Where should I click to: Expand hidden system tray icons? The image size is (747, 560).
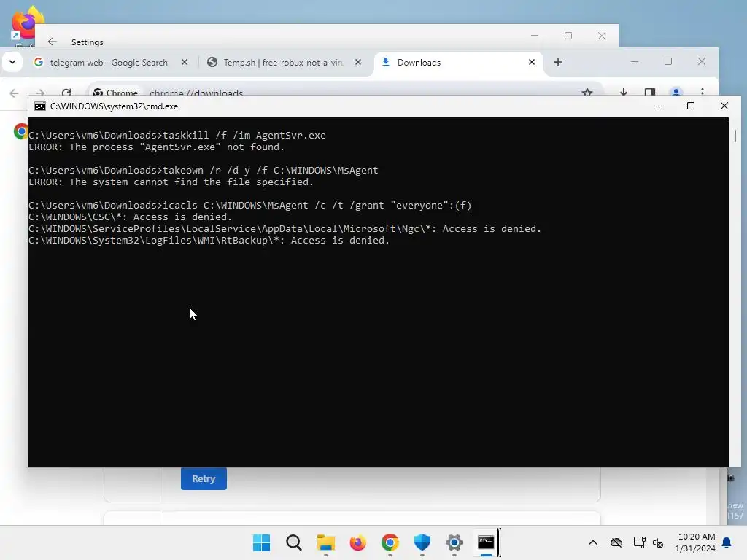point(592,542)
